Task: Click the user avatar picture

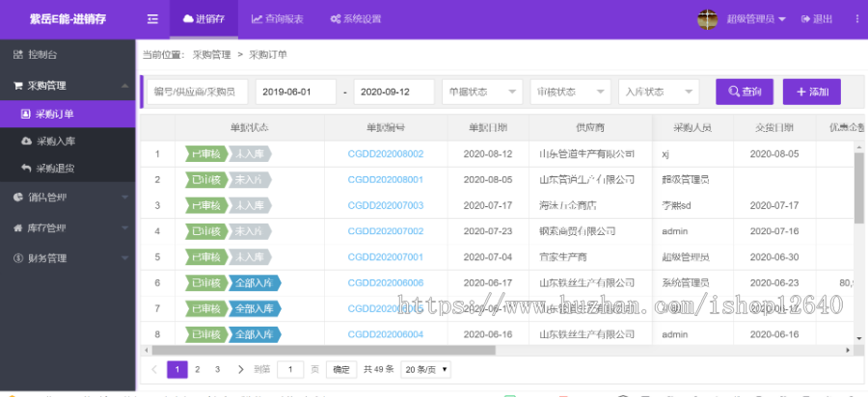Action: tap(708, 19)
